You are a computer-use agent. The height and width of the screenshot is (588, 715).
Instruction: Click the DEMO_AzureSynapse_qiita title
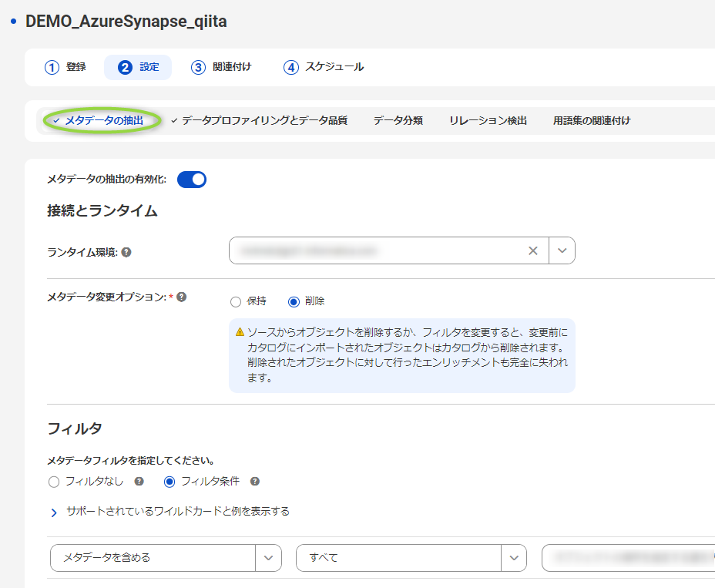(x=126, y=22)
